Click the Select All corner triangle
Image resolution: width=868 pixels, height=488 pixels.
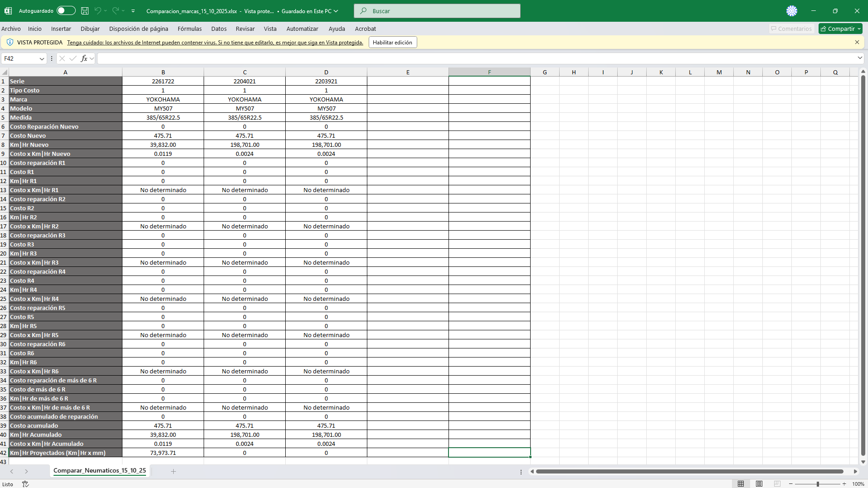pos(5,72)
